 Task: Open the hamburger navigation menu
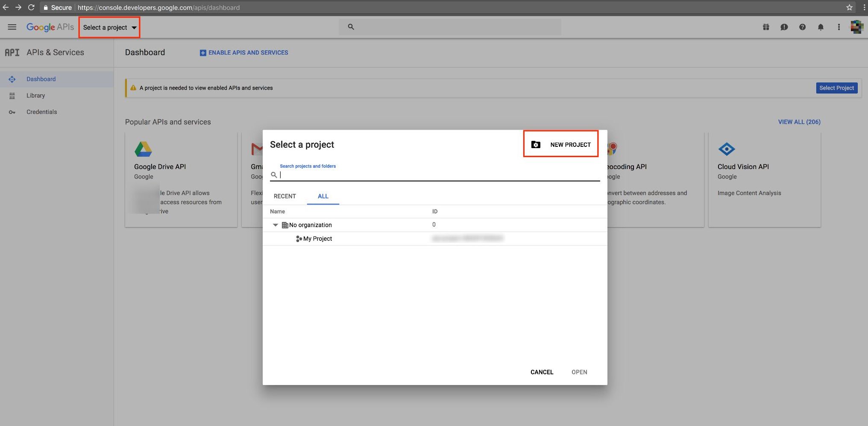click(12, 27)
